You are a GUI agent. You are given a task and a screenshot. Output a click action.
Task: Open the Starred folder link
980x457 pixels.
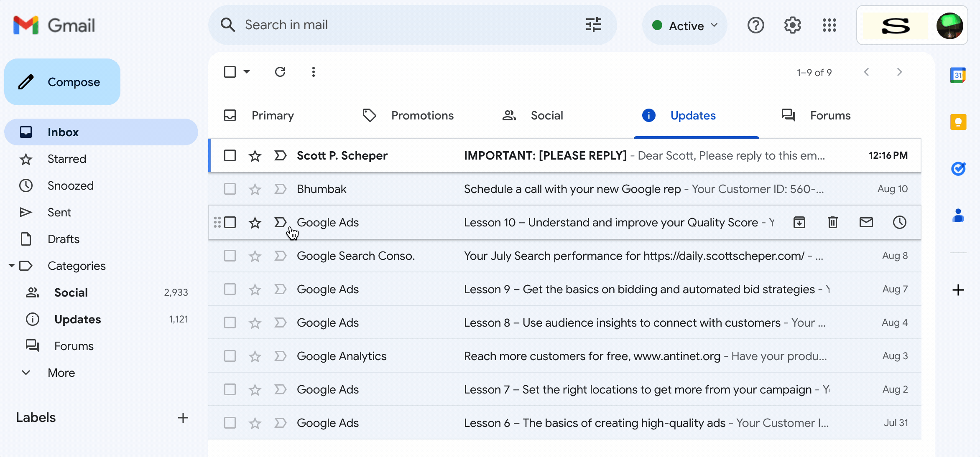(66, 159)
